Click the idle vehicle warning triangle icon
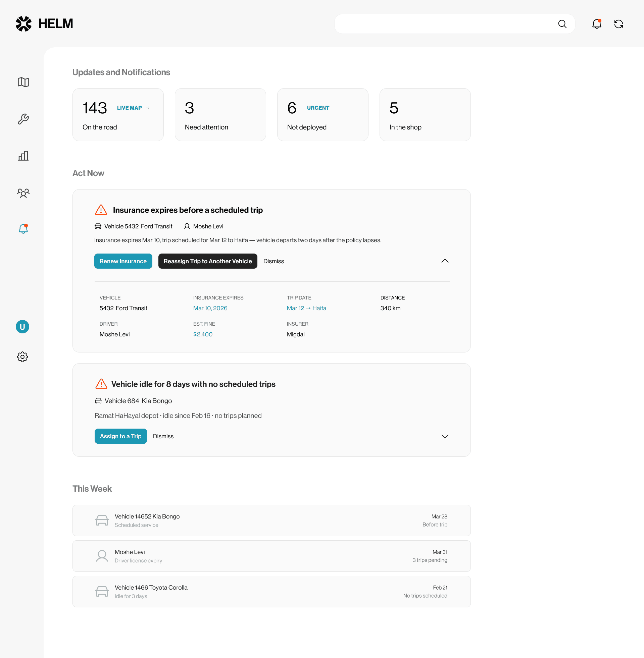 [101, 384]
